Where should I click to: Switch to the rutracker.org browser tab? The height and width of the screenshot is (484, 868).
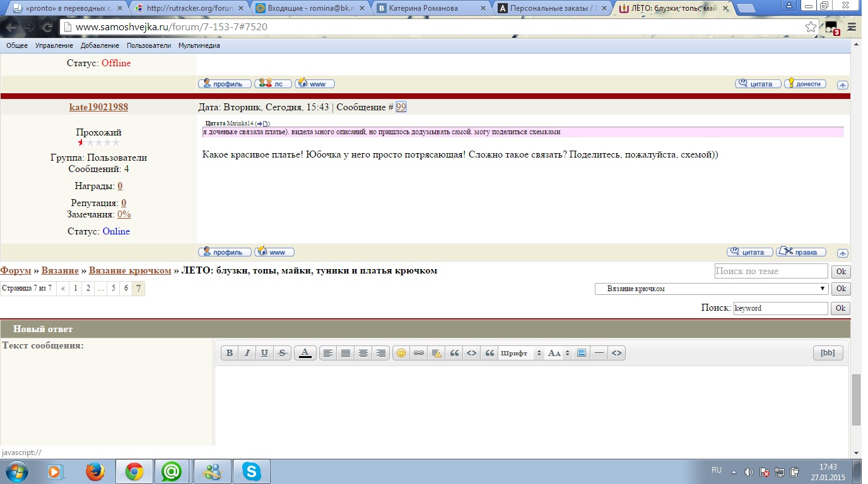[189, 9]
